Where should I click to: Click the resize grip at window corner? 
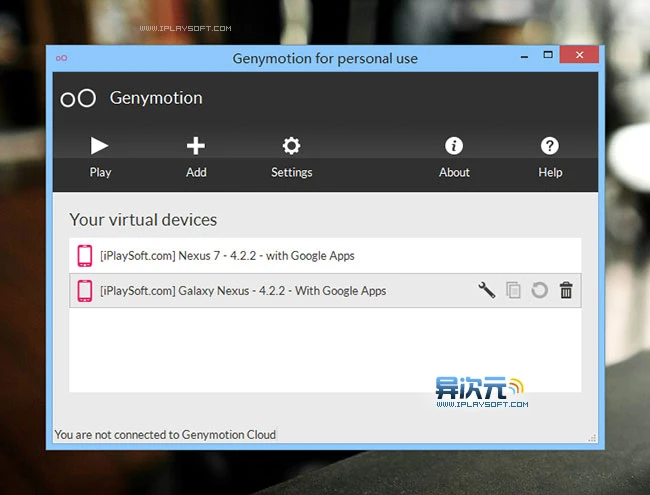(x=593, y=438)
